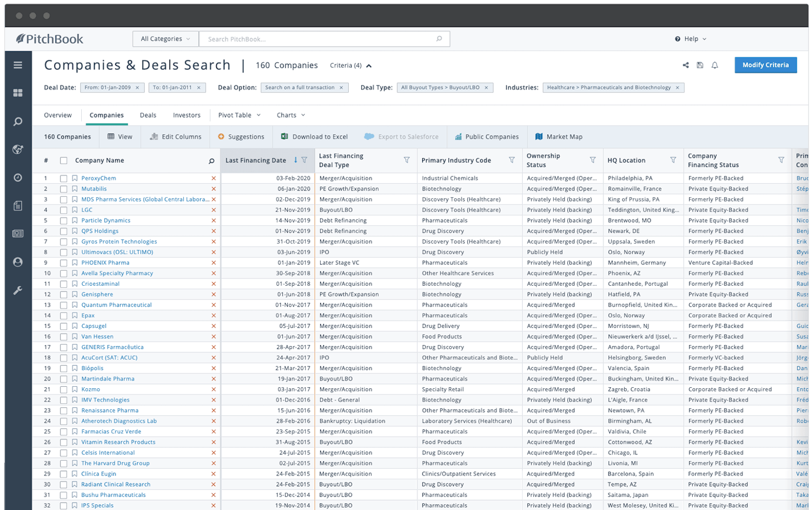The height and width of the screenshot is (510, 812).
Task: Open the Help dropdown menu
Action: (690, 39)
